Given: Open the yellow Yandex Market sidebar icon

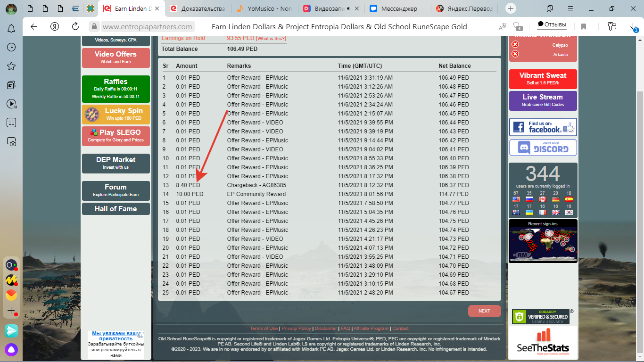Looking at the screenshot, I should pyautogui.click(x=11, y=280).
